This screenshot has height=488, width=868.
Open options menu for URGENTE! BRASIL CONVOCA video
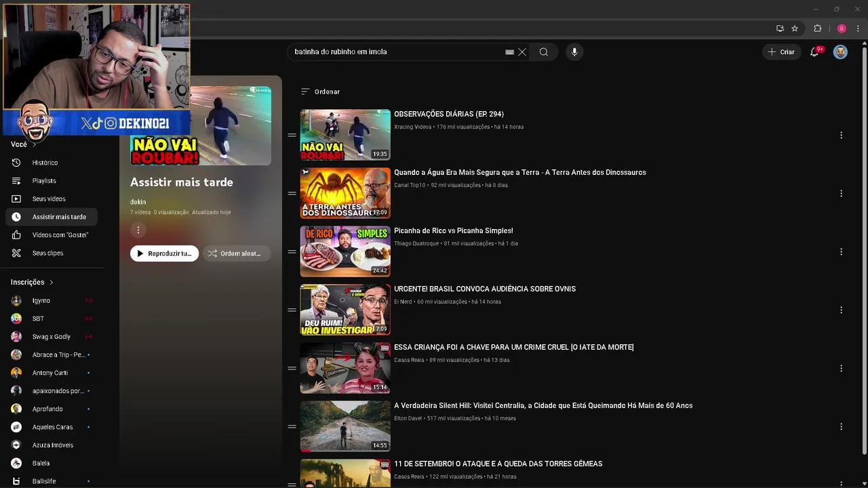point(841,310)
